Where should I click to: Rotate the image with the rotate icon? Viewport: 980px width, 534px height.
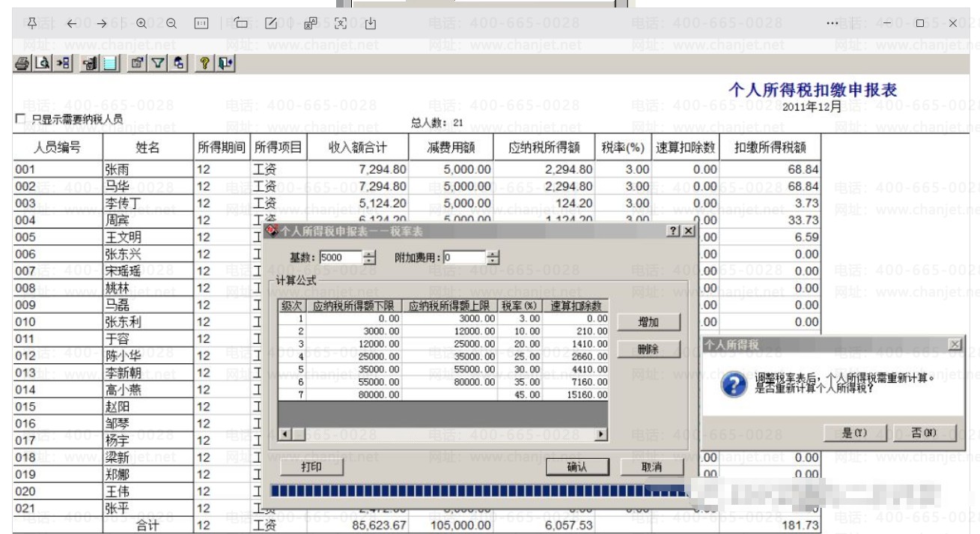point(241,23)
